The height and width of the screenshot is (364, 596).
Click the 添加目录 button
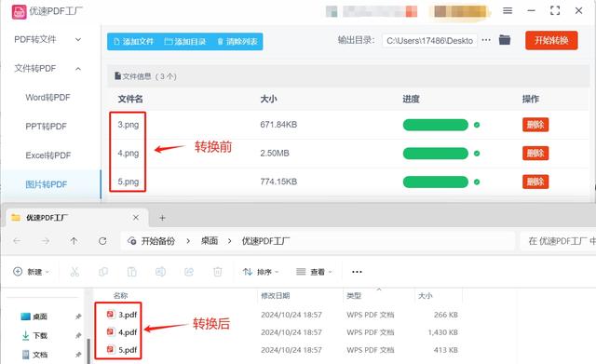(x=185, y=41)
